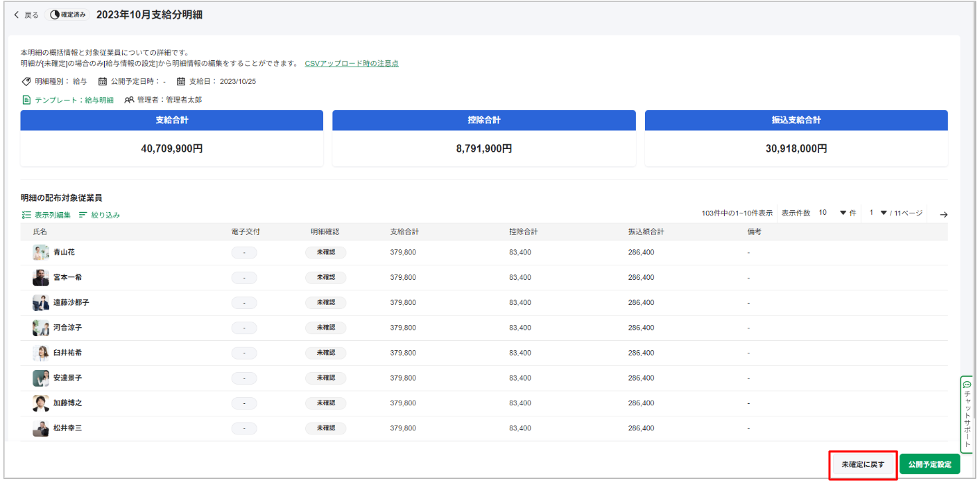This screenshot has width=980, height=483.
Task: Click the 絞り込み filter icon
Action: [x=83, y=216]
